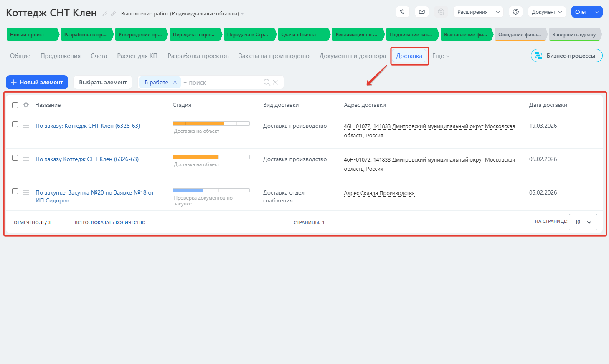This screenshot has height=364, width=609.
Task: Select checkbox for 'По закупке' row
Action: click(x=15, y=191)
